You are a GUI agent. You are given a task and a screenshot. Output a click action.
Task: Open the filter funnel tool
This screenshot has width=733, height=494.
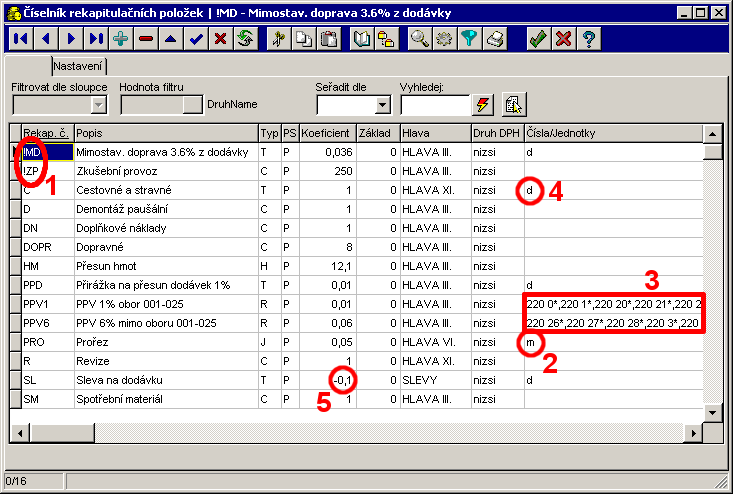click(x=470, y=39)
